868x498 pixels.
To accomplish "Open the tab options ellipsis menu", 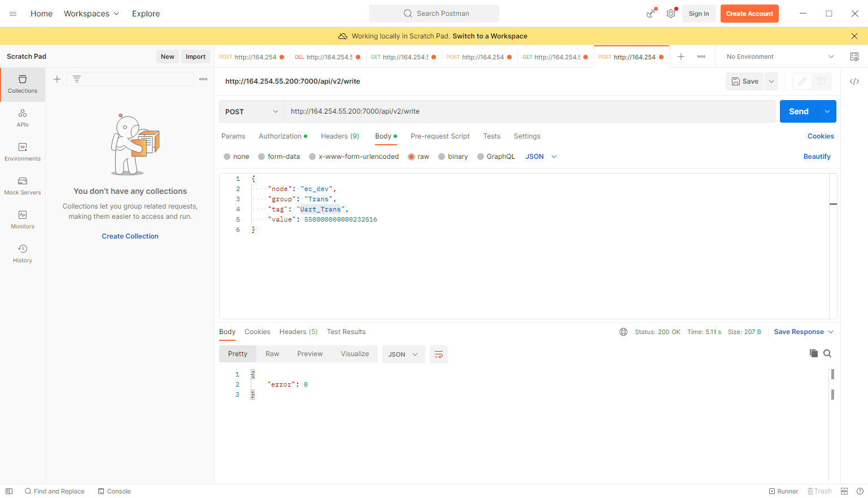I will click(701, 57).
